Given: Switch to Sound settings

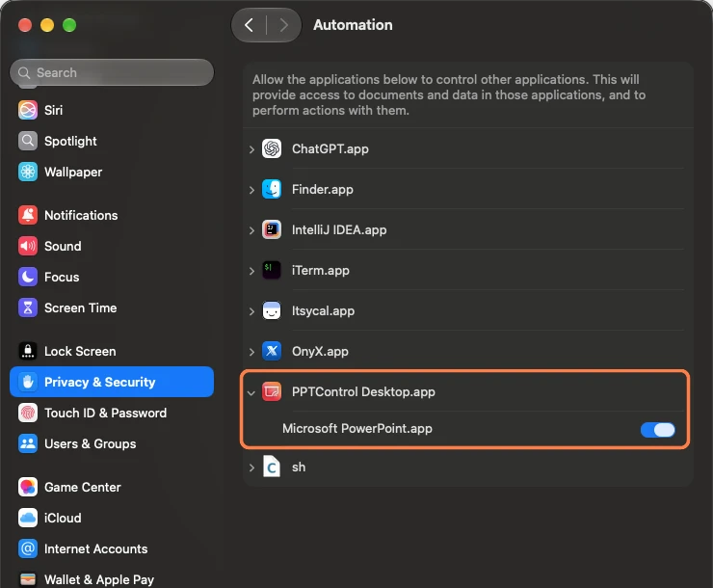Looking at the screenshot, I should (112, 246).
